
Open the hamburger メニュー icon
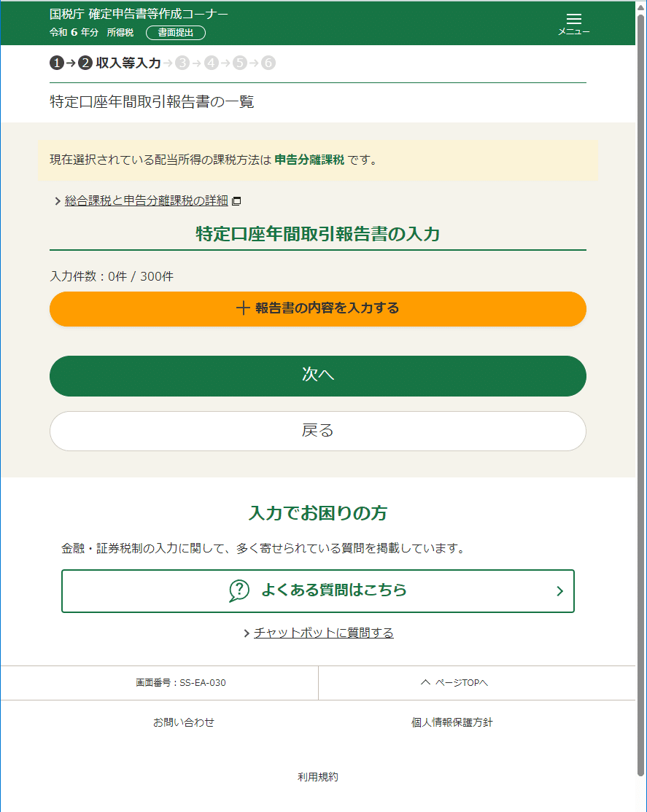click(x=574, y=19)
